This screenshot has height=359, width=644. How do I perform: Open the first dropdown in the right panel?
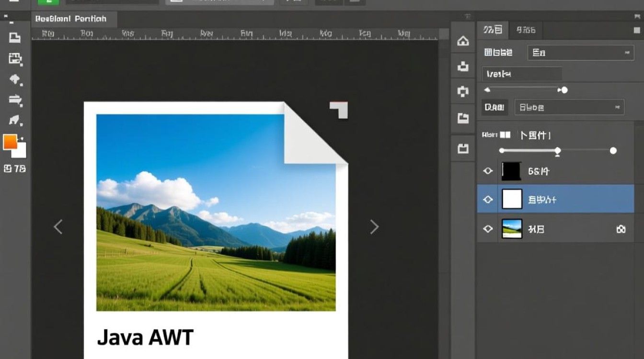580,53
